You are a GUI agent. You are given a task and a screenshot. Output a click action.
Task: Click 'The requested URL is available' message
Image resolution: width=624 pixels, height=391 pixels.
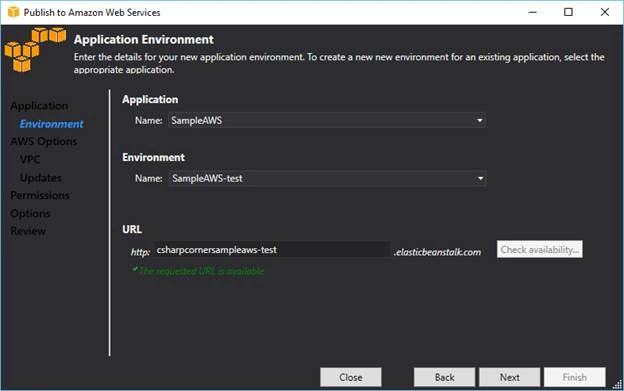tap(201, 271)
